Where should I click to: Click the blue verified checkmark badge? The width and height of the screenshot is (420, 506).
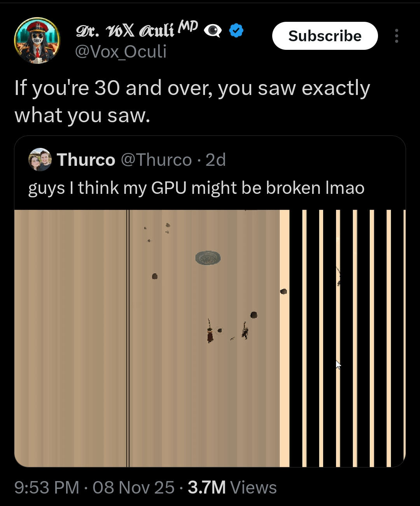pyautogui.click(x=236, y=30)
